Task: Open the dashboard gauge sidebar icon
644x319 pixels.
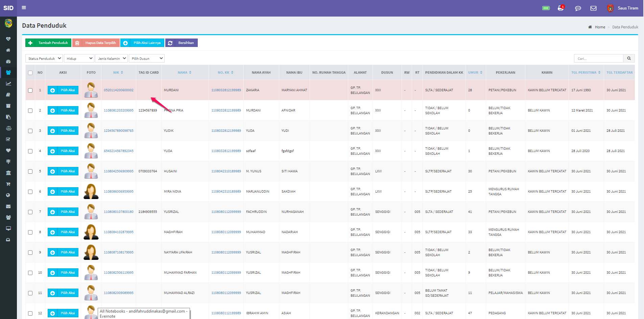Action: point(8,61)
